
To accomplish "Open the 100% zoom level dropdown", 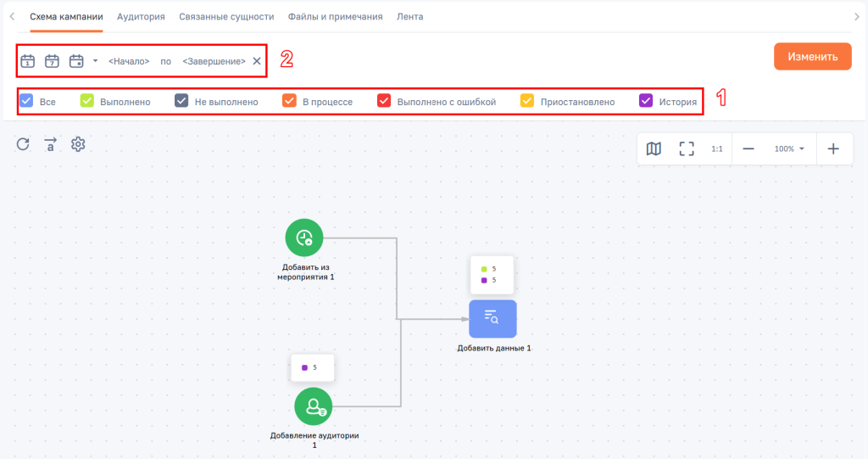I will [789, 148].
